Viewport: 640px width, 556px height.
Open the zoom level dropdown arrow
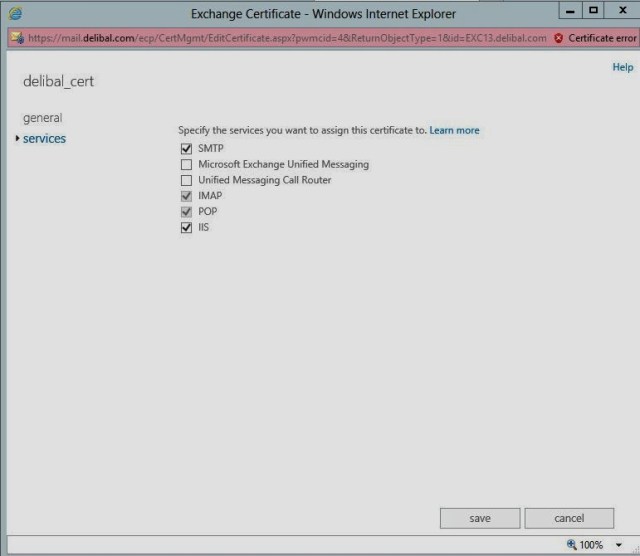pyautogui.click(x=619, y=545)
